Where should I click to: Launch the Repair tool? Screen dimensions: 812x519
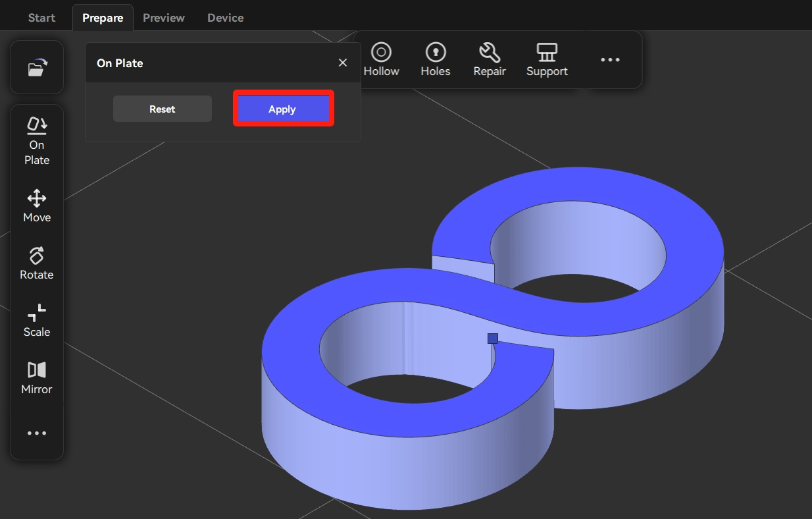(489, 60)
